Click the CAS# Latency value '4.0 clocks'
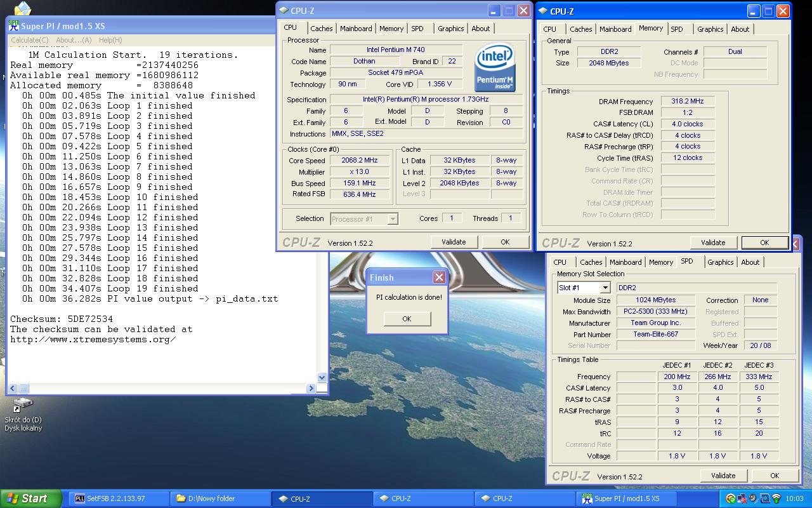The image size is (812, 508). pos(688,124)
